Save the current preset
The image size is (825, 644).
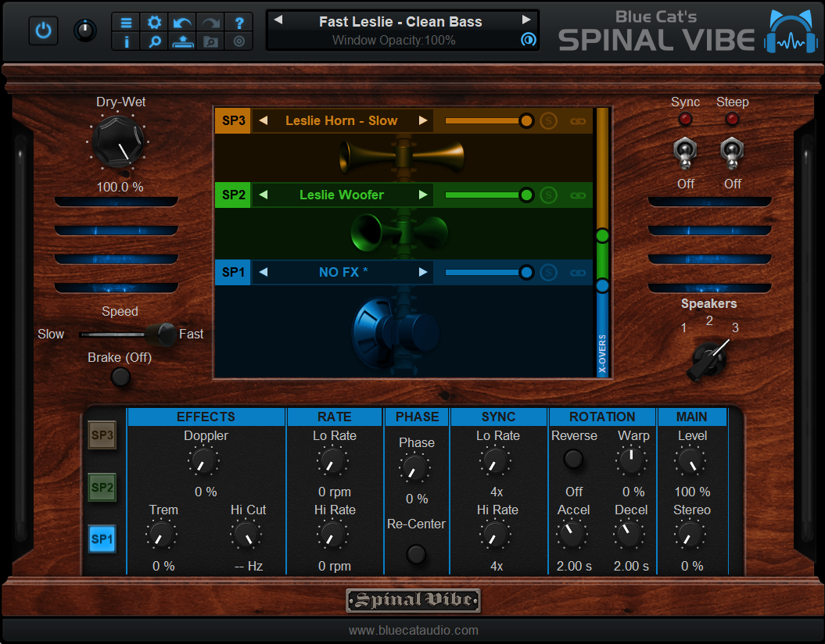point(182,41)
